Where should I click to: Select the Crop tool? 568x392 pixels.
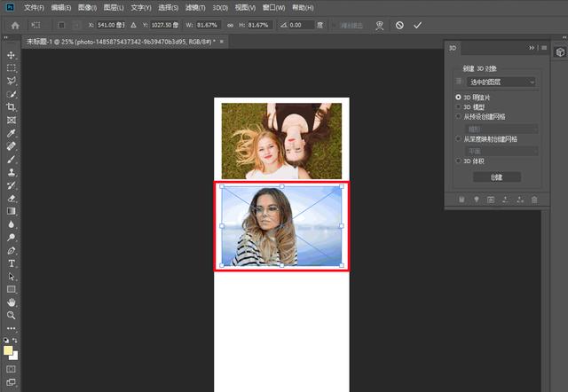tap(12, 106)
